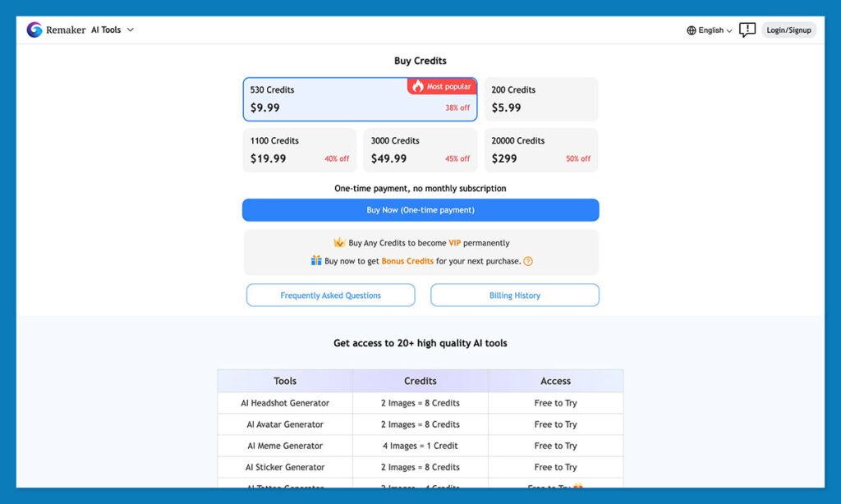This screenshot has width=841, height=504.
Task: View Billing History
Action: (515, 295)
